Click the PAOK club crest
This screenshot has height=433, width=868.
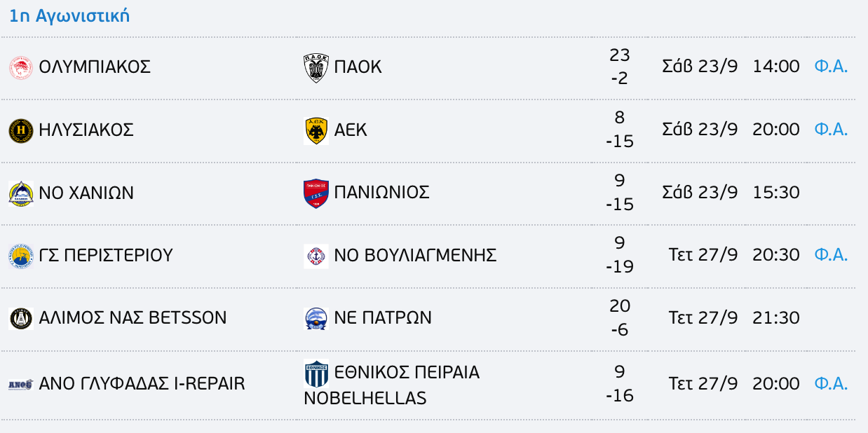(316, 67)
